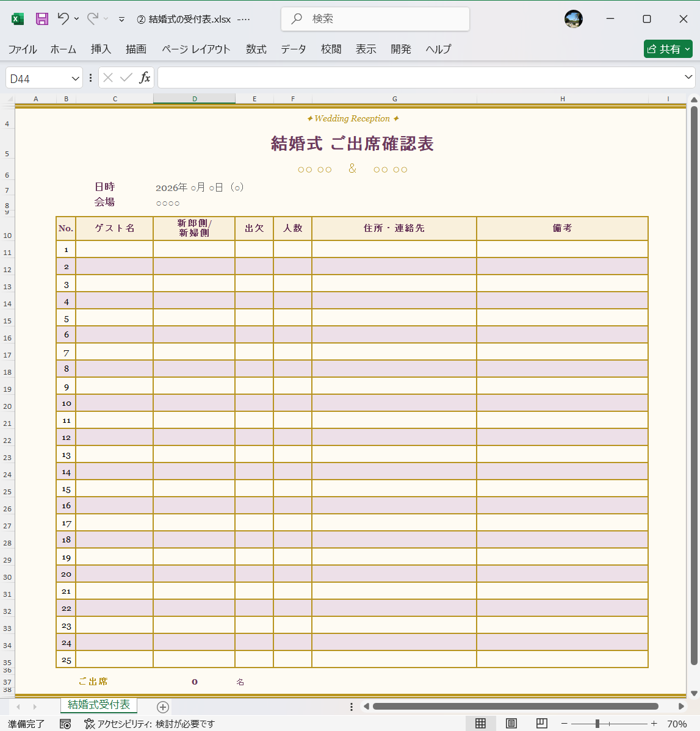Open the Name Box dropdown showing D44
The image size is (700, 731).
point(76,77)
